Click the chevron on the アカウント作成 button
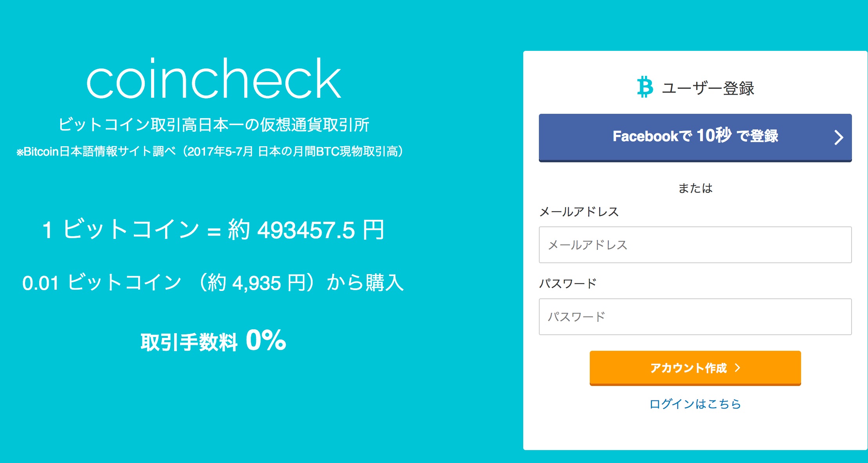This screenshot has height=463, width=868. (x=738, y=368)
